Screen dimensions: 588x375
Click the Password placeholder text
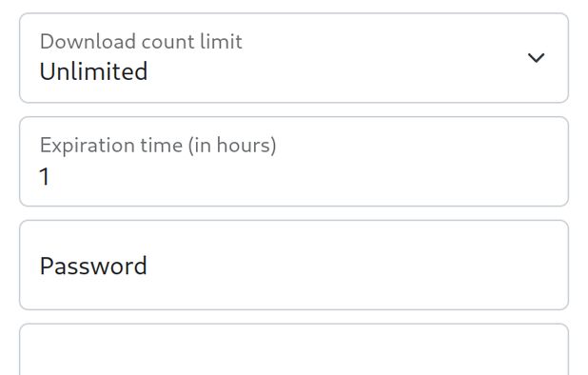pos(93,266)
